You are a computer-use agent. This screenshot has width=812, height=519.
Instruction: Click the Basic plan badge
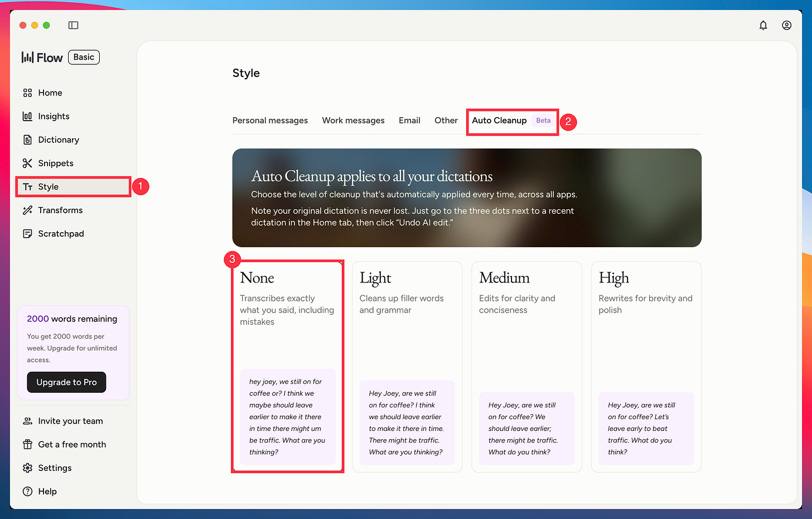tap(84, 57)
